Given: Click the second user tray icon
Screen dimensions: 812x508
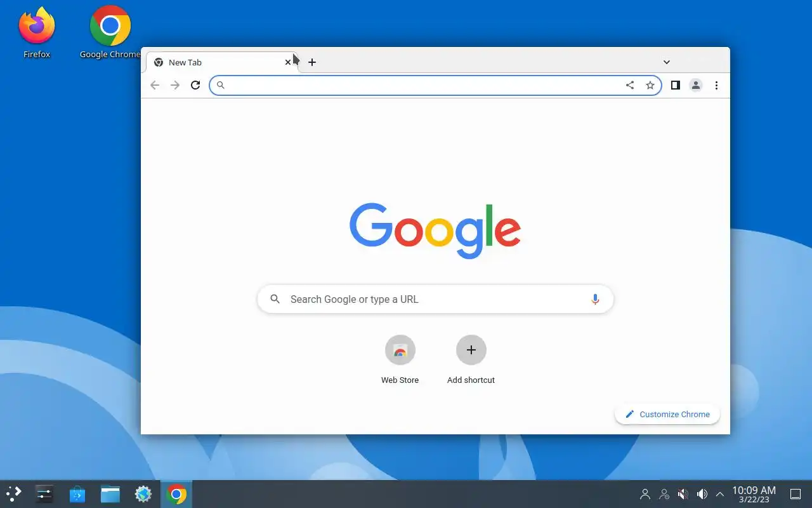Looking at the screenshot, I should [664, 494].
